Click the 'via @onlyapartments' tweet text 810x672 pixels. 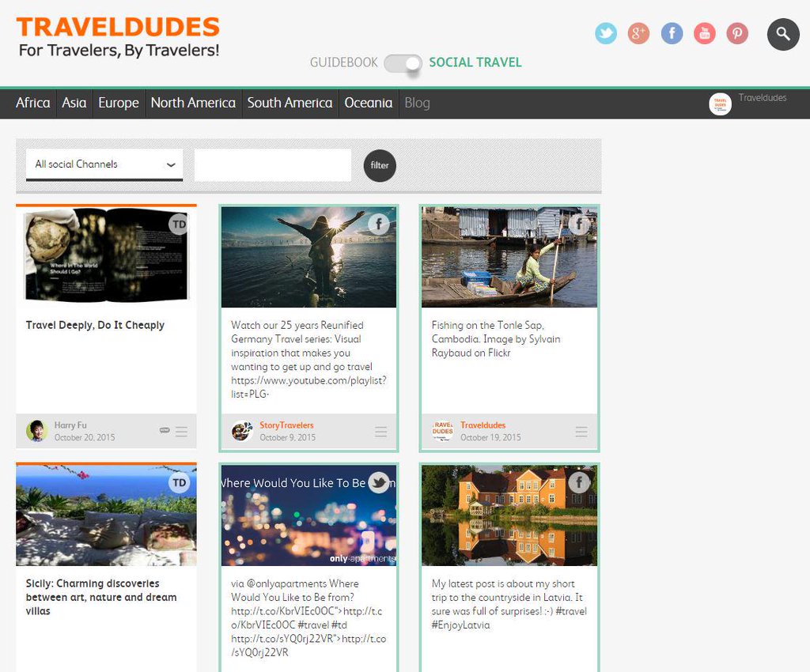(308, 617)
